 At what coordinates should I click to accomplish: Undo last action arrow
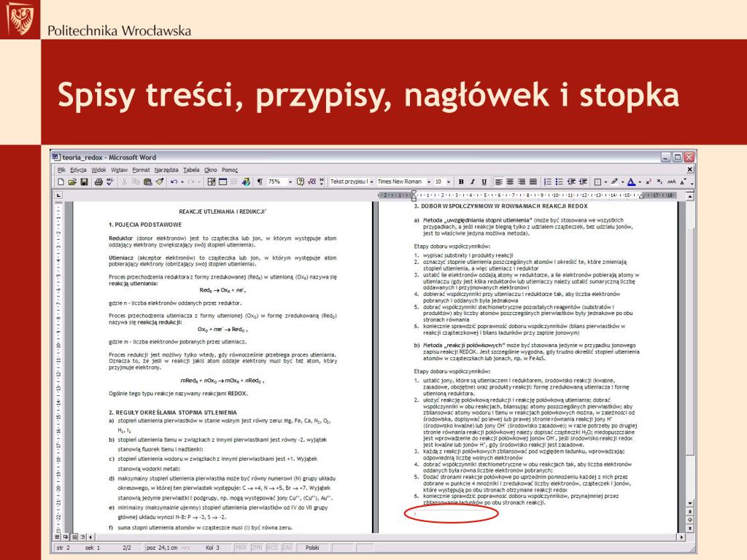click(174, 182)
